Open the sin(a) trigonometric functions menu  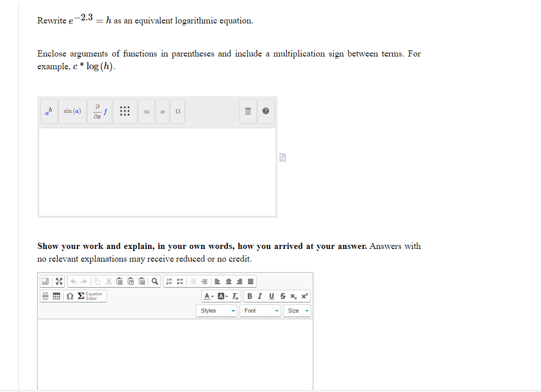72,111
